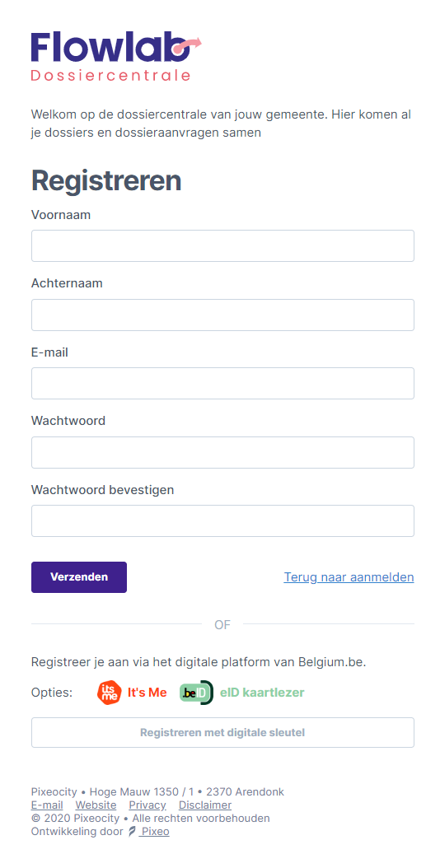Click the green .beID card reader icon
This screenshot has height=868, width=440.
point(196,693)
